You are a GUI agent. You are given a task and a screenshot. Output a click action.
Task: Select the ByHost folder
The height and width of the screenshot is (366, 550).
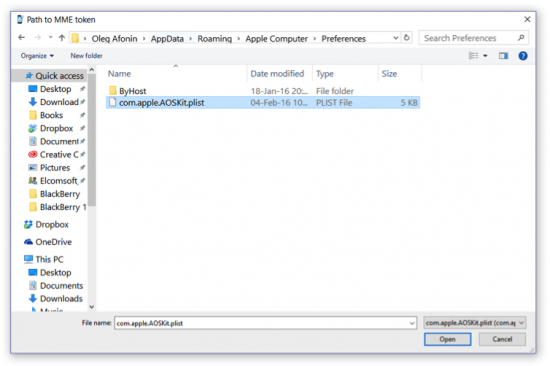coord(263,91)
